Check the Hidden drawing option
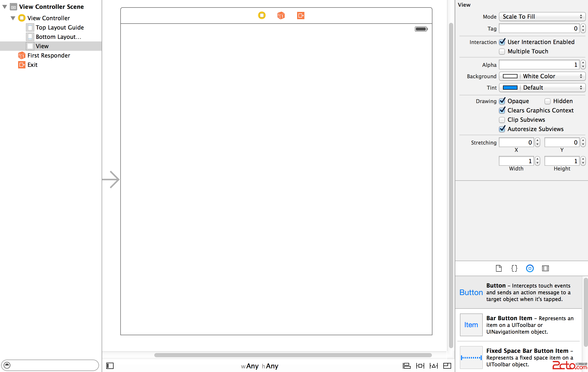588x372 pixels. [x=548, y=101]
